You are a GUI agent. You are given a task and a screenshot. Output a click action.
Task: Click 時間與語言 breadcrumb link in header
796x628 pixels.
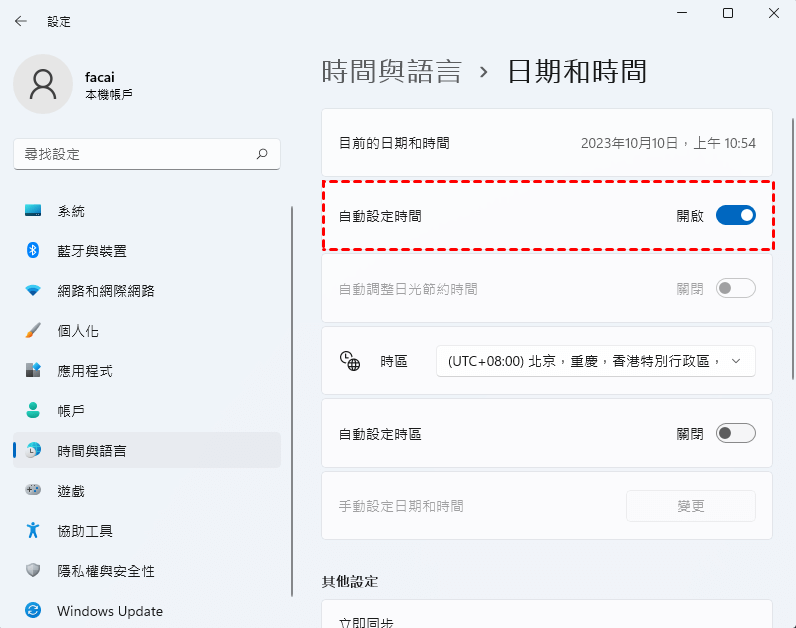(x=391, y=72)
